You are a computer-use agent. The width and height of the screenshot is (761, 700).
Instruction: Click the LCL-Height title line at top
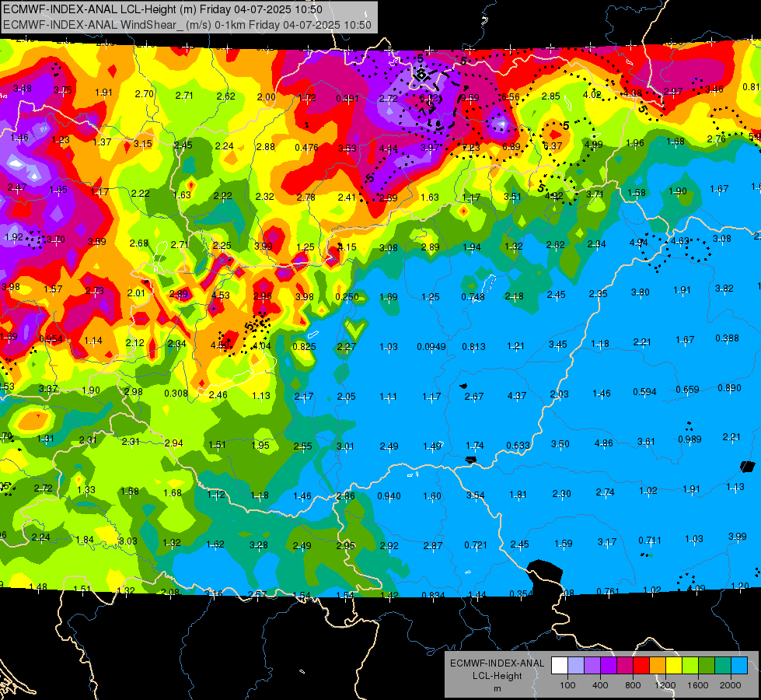coord(162,9)
